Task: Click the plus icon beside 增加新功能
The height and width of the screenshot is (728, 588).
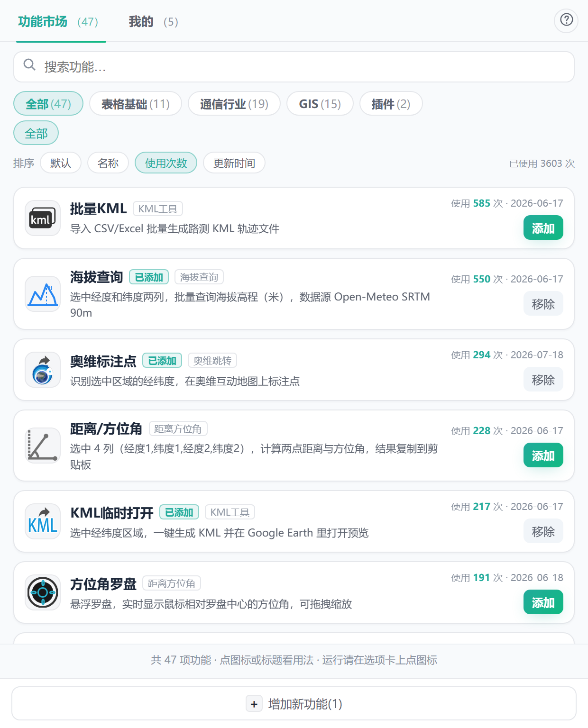Action: click(x=254, y=704)
